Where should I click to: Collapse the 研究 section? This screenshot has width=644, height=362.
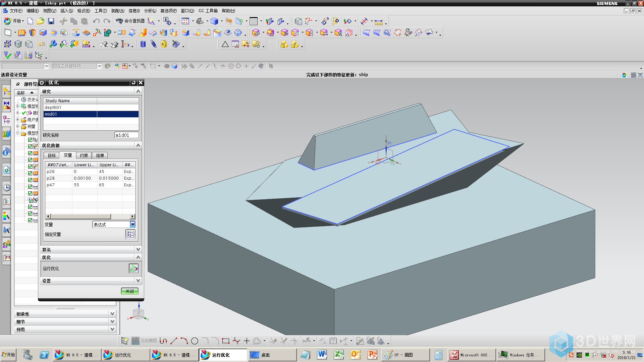(138, 91)
